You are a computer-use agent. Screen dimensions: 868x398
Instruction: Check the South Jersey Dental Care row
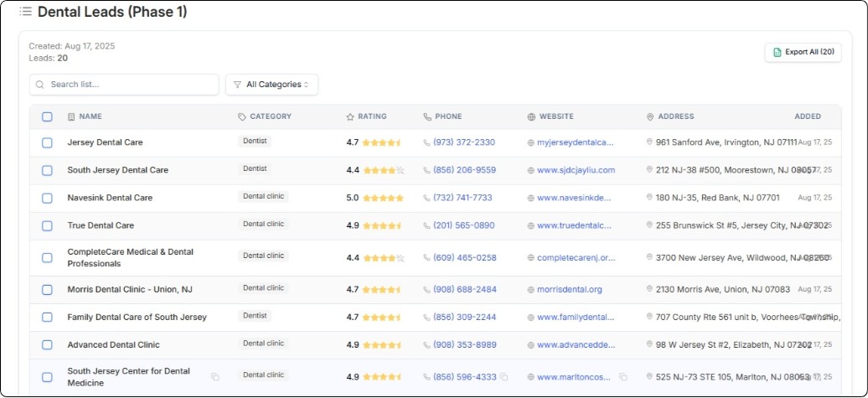(x=47, y=170)
